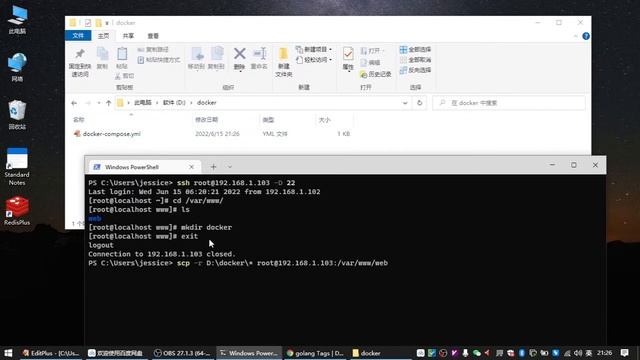Click 软件 (D:) in address breadcrumb

click(x=174, y=103)
